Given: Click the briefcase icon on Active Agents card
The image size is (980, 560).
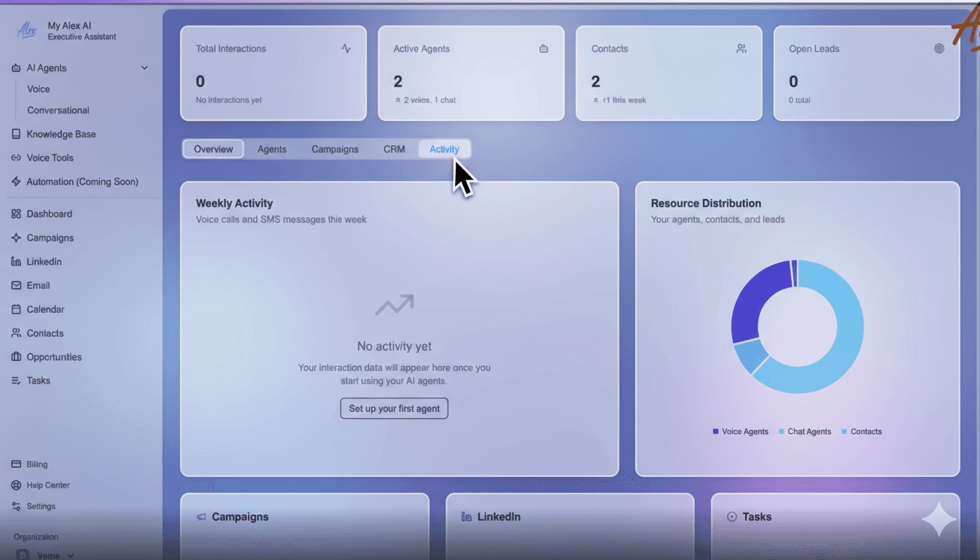Looking at the screenshot, I should tap(543, 48).
